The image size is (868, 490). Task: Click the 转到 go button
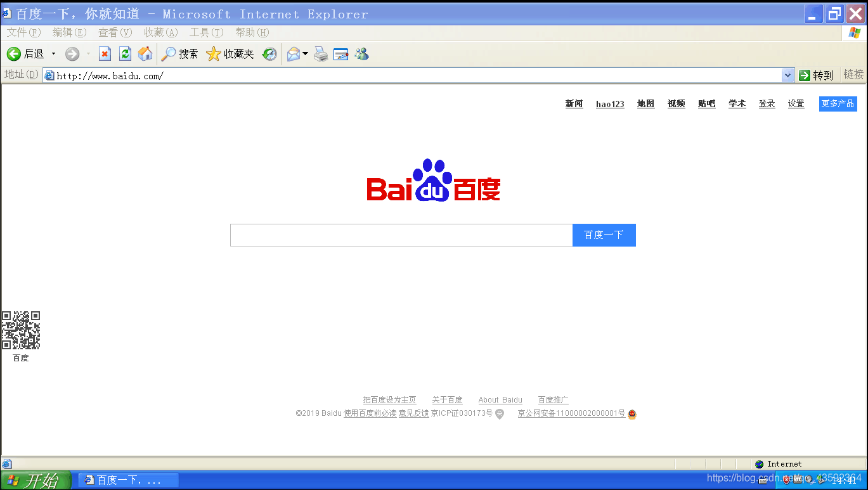click(x=817, y=75)
